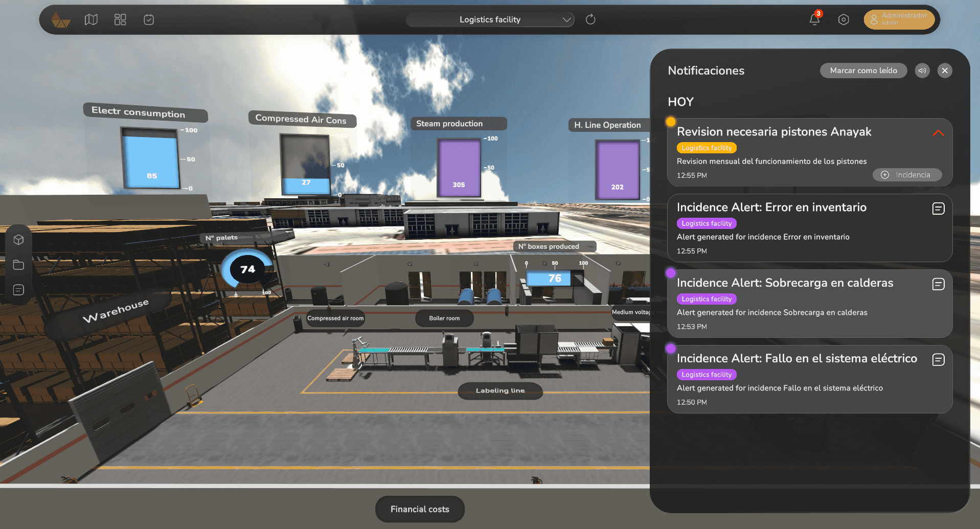Open note icon on Sobrecarga en calderas alert
The height and width of the screenshot is (529, 980).
[x=938, y=284]
